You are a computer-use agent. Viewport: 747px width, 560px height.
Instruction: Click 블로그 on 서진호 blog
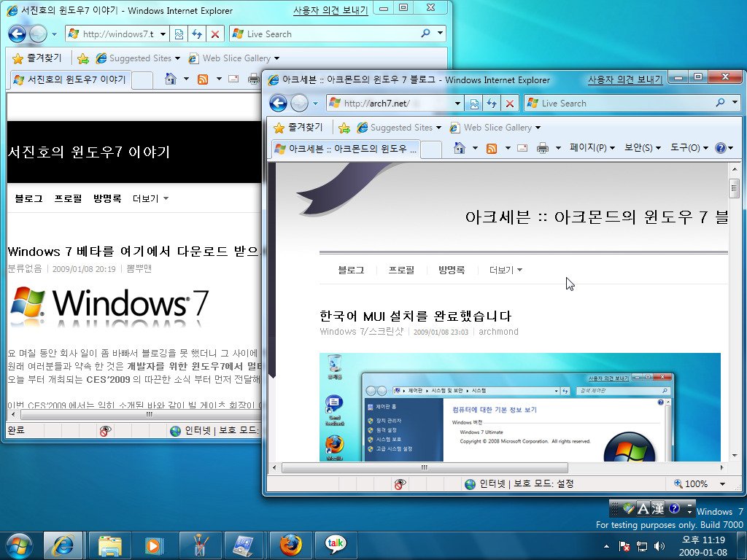pyautogui.click(x=28, y=198)
